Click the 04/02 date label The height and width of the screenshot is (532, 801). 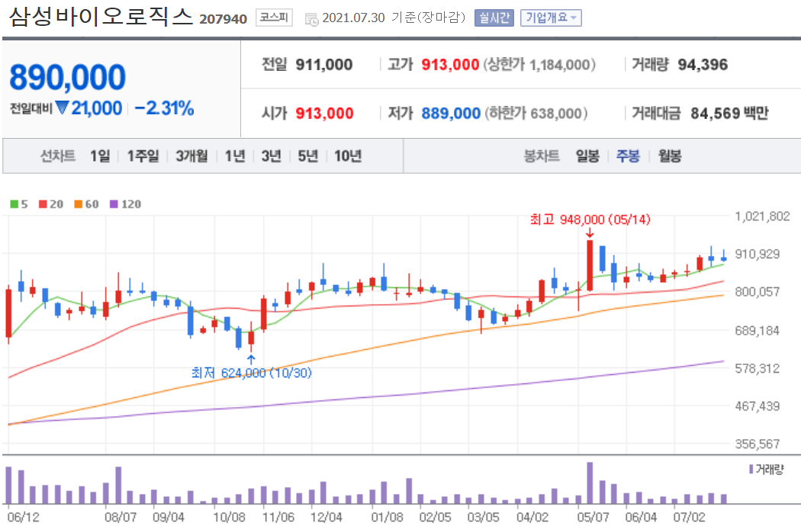(x=532, y=518)
